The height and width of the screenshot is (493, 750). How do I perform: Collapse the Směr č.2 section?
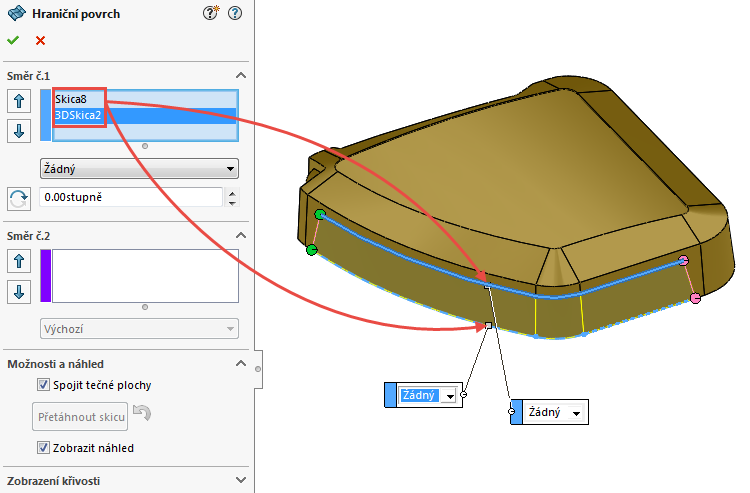tap(241, 235)
